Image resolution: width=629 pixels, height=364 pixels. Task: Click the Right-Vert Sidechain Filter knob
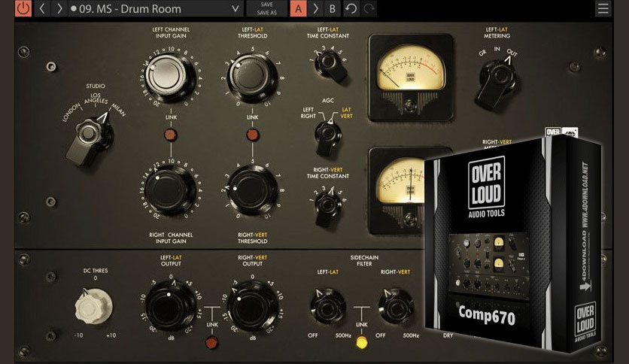(x=396, y=307)
